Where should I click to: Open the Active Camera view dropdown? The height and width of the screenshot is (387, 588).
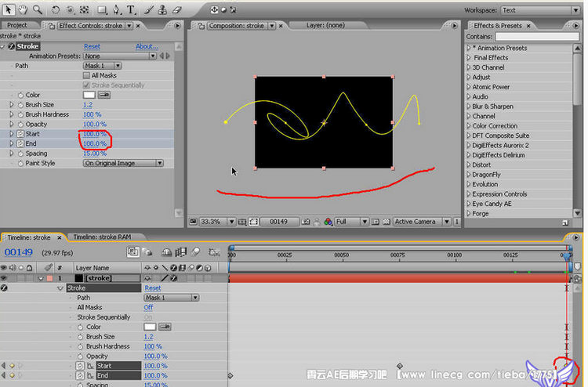pyautogui.click(x=422, y=222)
